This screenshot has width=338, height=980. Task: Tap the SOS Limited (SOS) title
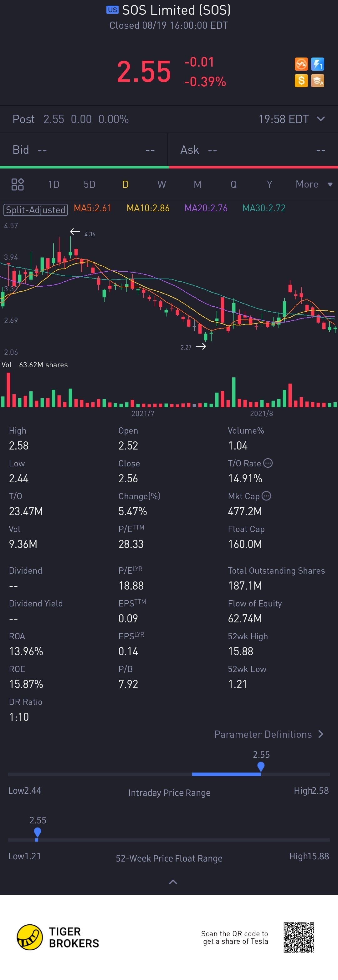click(176, 10)
